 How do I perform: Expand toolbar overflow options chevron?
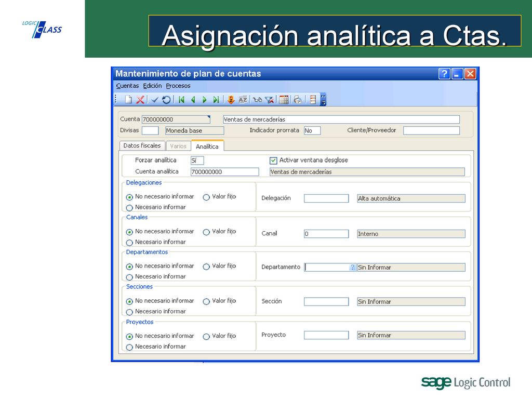tap(323, 99)
